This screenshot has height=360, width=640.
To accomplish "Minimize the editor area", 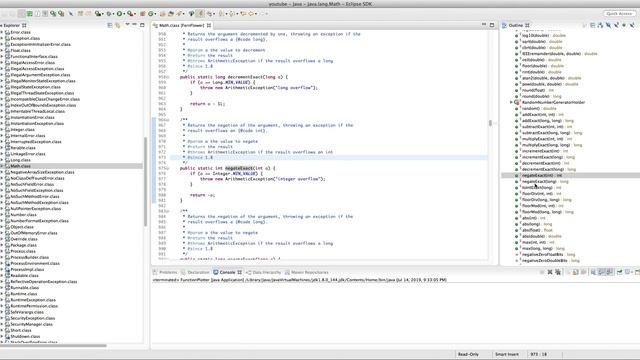I will pos(484,24).
